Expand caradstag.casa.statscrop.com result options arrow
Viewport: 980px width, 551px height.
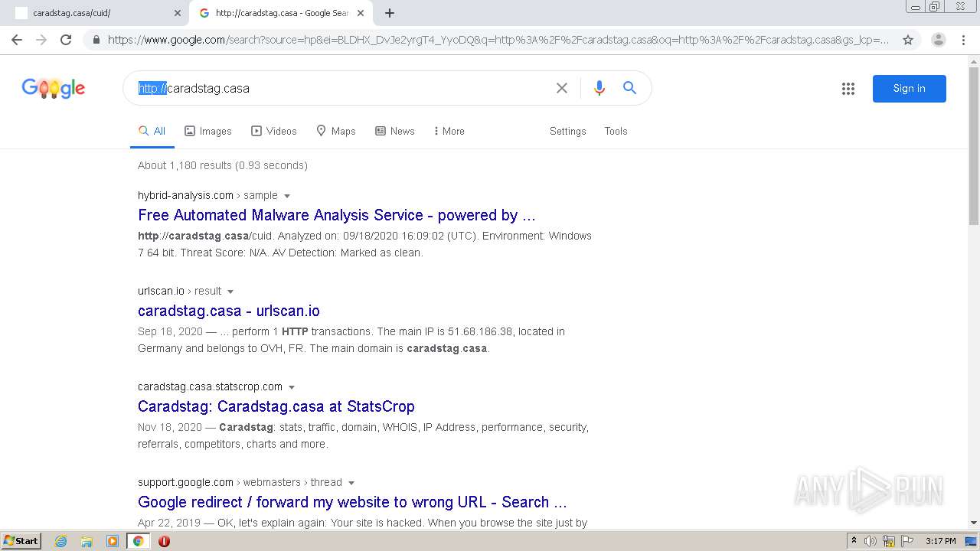click(x=292, y=387)
